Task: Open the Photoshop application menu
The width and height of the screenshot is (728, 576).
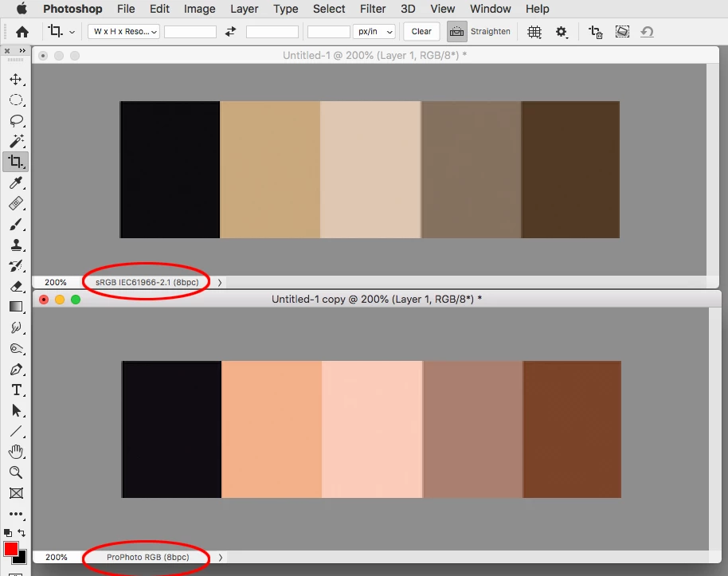Action: [x=72, y=9]
